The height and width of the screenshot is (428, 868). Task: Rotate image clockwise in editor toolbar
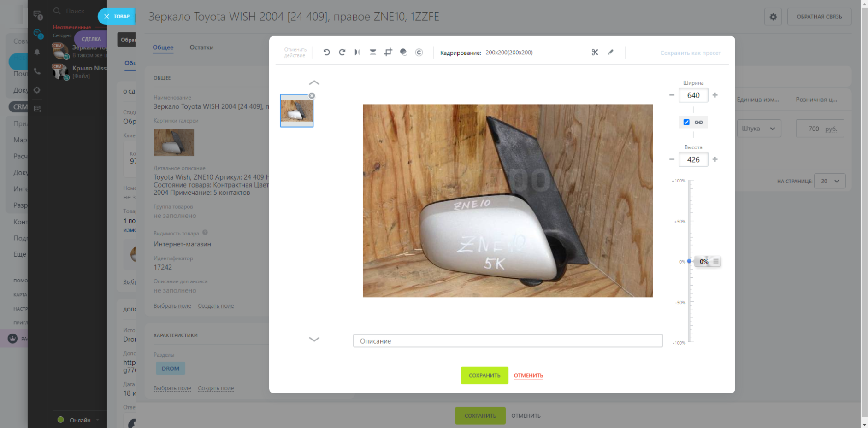tap(342, 53)
